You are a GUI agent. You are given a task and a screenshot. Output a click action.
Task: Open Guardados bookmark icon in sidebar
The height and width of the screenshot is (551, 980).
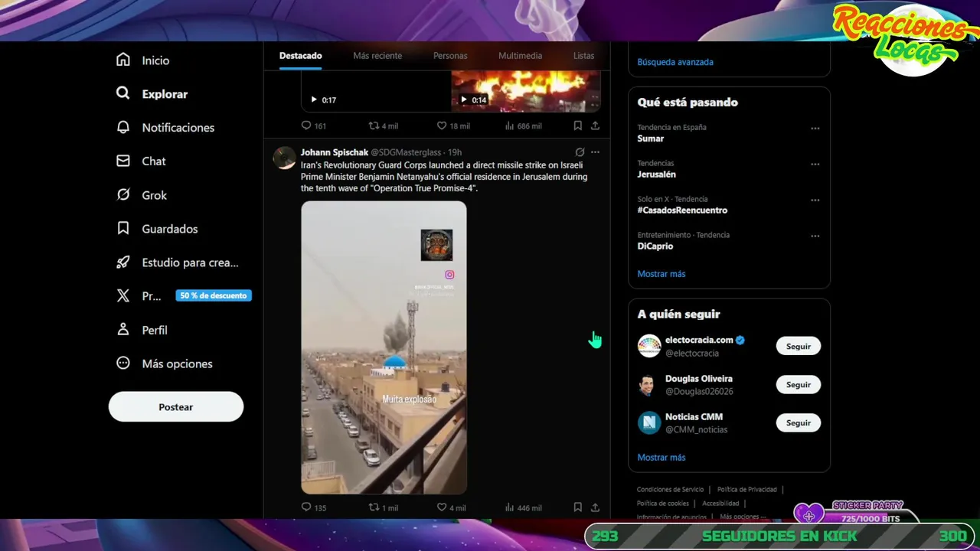point(123,228)
